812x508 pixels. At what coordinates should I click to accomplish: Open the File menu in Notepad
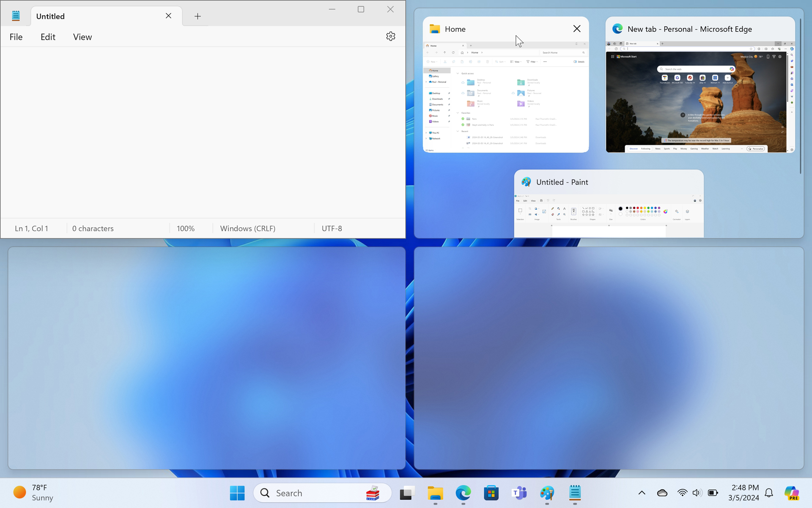[16, 37]
